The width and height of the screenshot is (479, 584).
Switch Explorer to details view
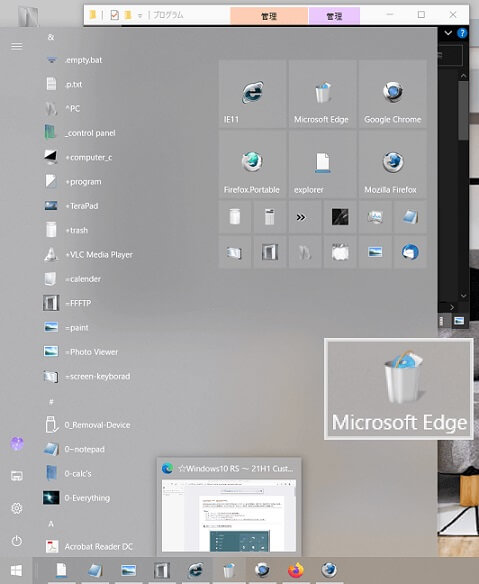(x=442, y=321)
